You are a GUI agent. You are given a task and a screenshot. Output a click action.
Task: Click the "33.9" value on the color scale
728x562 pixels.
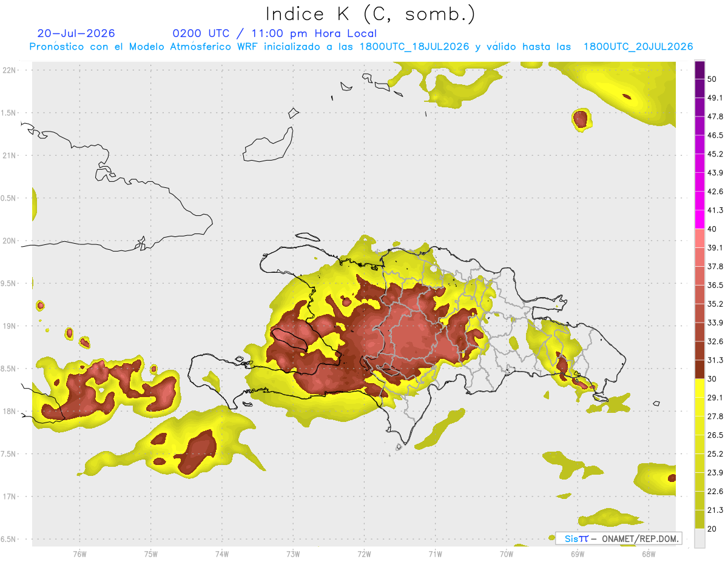(715, 323)
